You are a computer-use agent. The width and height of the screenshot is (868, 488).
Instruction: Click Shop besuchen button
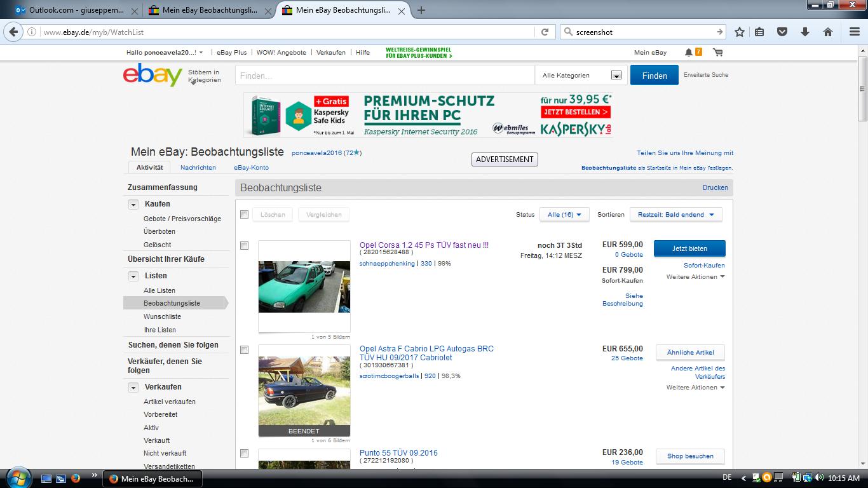tap(690, 456)
